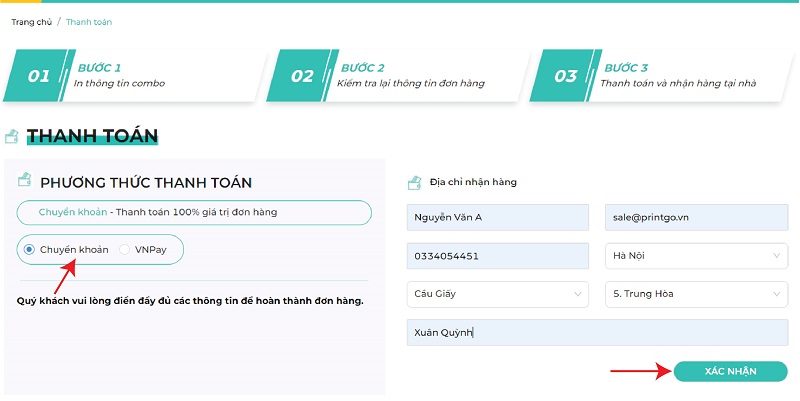Go to Bước 1 In thông tin combo
The image size is (800, 401).
click(x=119, y=76)
